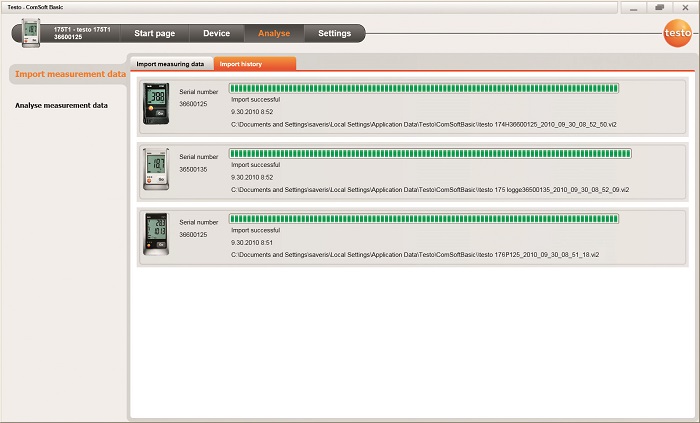Open Import measurement data section
Viewport: 700px width, 423px height.
(x=70, y=74)
